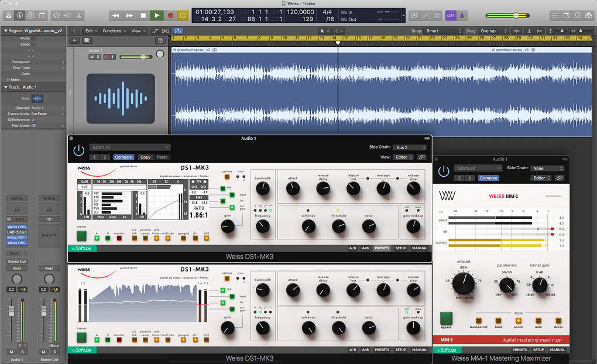This screenshot has height=364, width=597.
Task: Check the Mute checkbox in Region inspector
Action: (x=33, y=39)
